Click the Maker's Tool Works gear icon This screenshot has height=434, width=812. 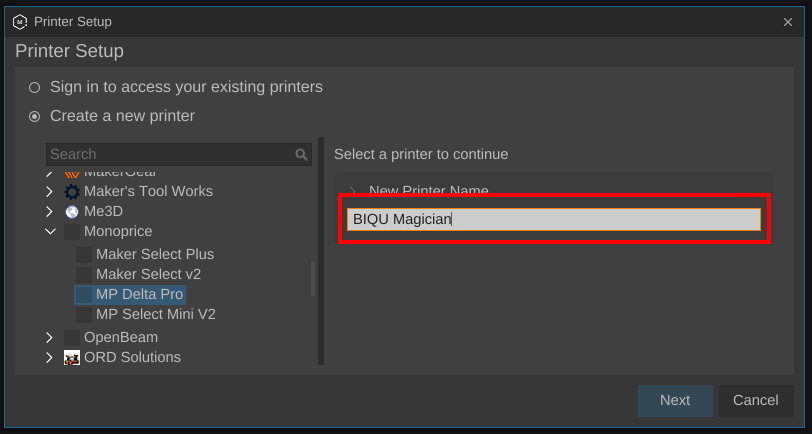pos(72,192)
